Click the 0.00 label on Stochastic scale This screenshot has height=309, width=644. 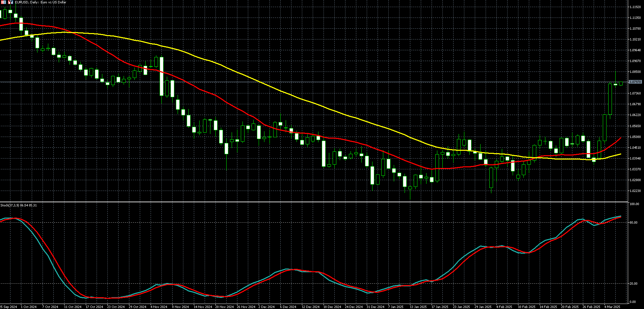point(633,302)
